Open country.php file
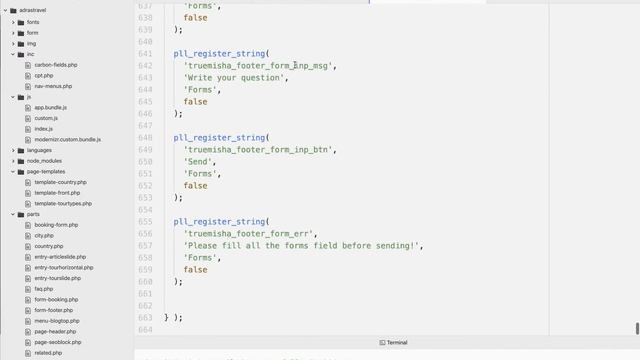This screenshot has width=640, height=360. point(49,247)
